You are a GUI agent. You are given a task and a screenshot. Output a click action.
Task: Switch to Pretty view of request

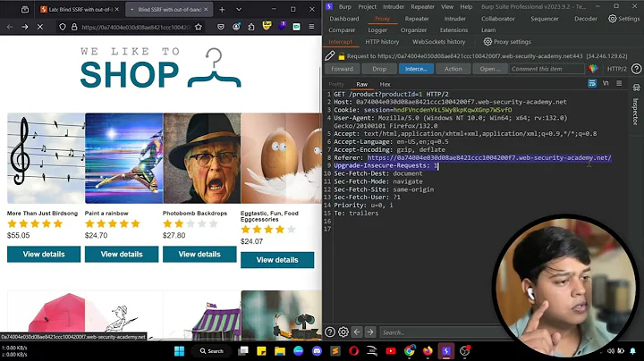(336, 84)
